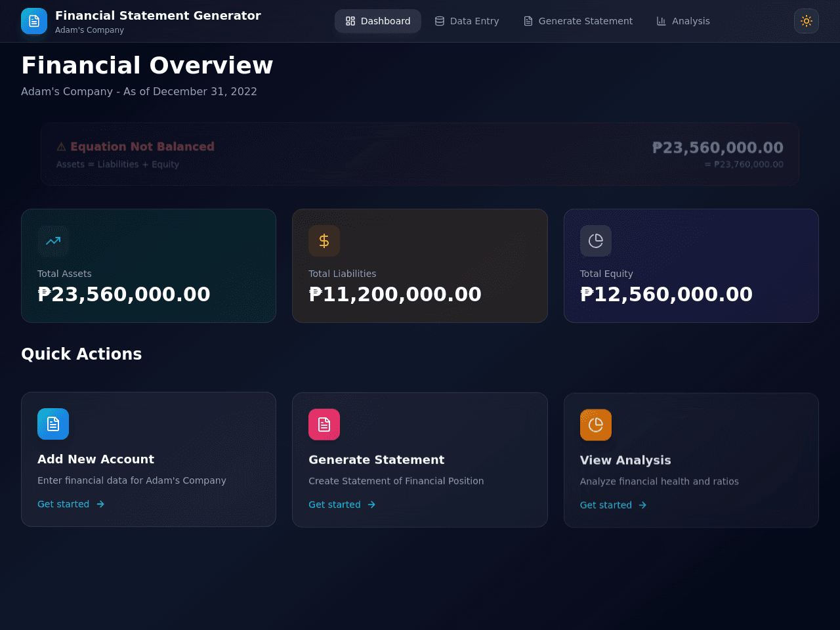
Task: Click the Adam's Company subtitle in the header
Action: 89,30
